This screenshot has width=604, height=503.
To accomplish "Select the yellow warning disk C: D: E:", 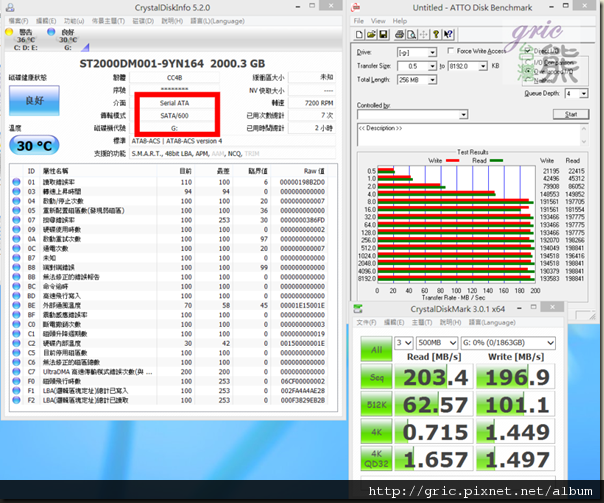I will (23, 40).
